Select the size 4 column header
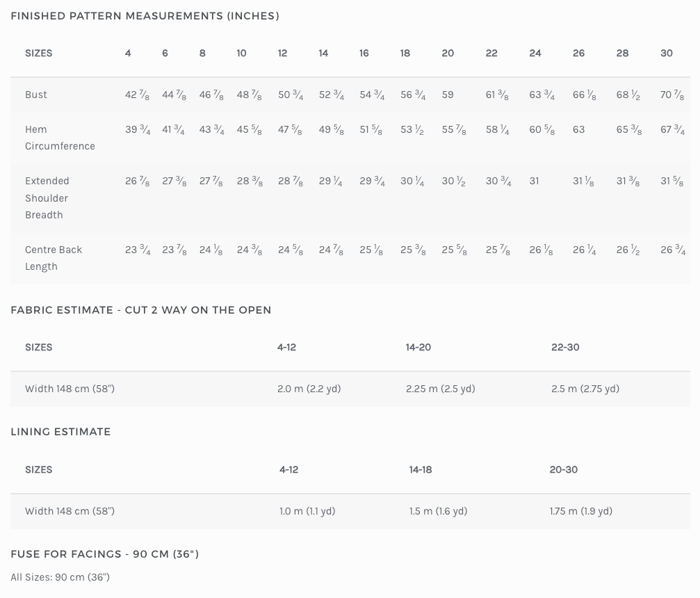Screen dimensions: 700x598 click(x=128, y=53)
